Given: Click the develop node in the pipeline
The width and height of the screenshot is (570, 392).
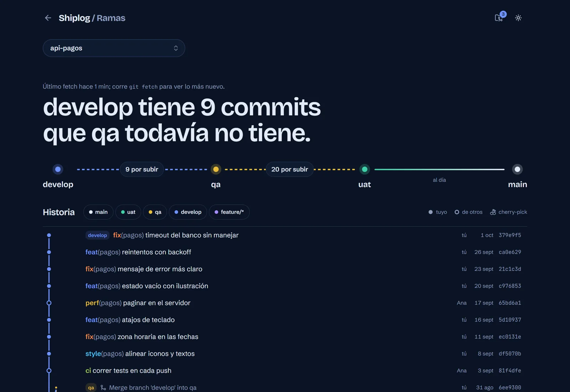Looking at the screenshot, I should 58,169.
